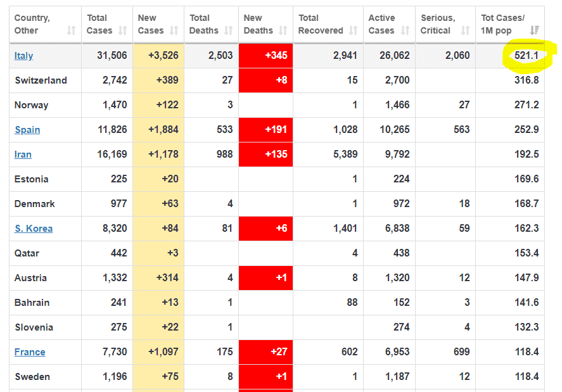Click the Tot Cases/1M pop descending sort icon

click(535, 30)
